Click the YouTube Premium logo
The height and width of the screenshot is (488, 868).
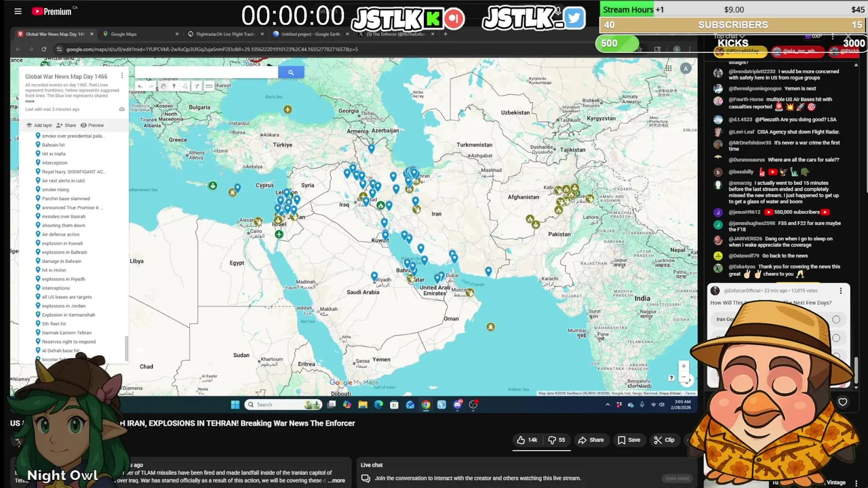click(x=52, y=11)
